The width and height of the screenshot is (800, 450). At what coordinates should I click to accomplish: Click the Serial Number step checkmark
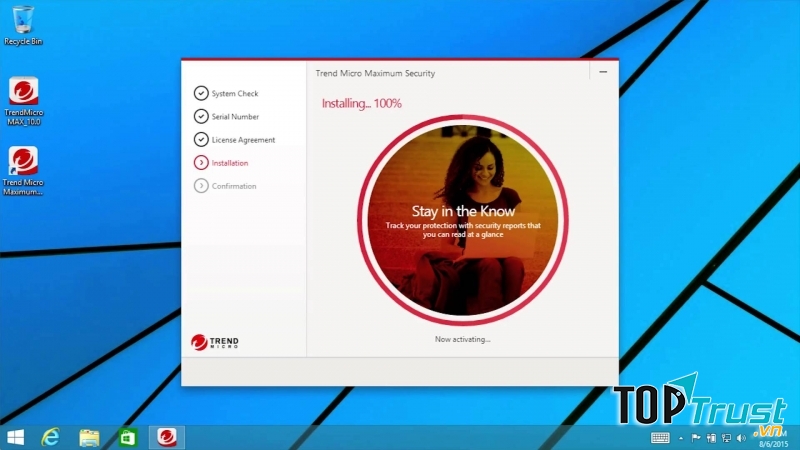[x=201, y=116]
